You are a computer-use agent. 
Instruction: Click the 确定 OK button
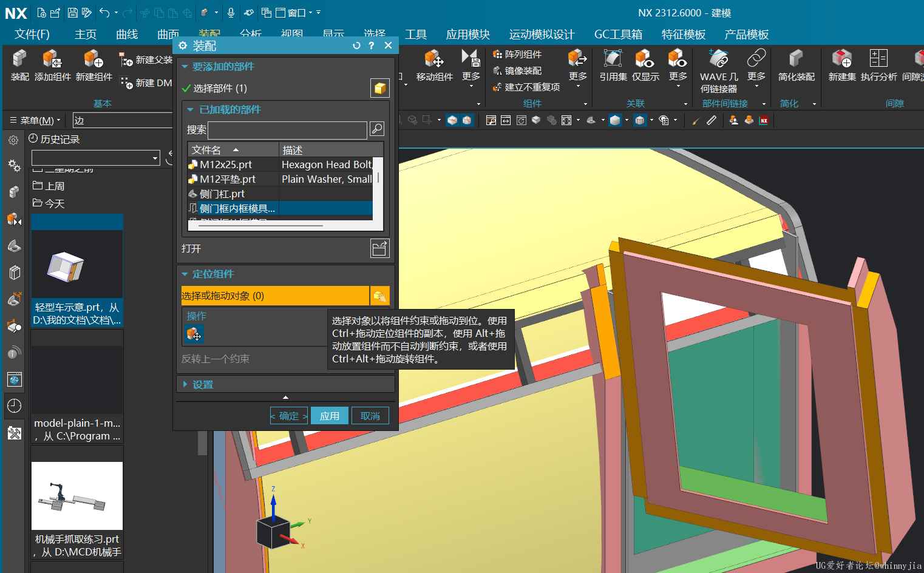pos(289,416)
